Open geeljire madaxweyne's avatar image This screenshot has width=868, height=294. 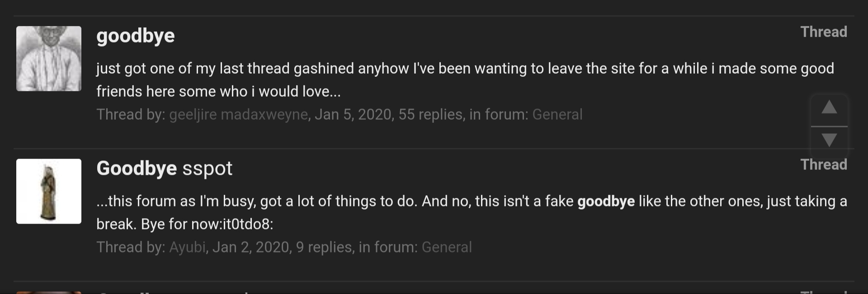49,59
